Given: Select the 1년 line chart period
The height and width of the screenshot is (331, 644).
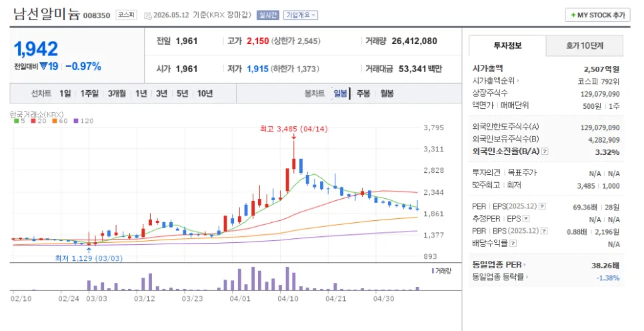Looking at the screenshot, I should point(141,93).
